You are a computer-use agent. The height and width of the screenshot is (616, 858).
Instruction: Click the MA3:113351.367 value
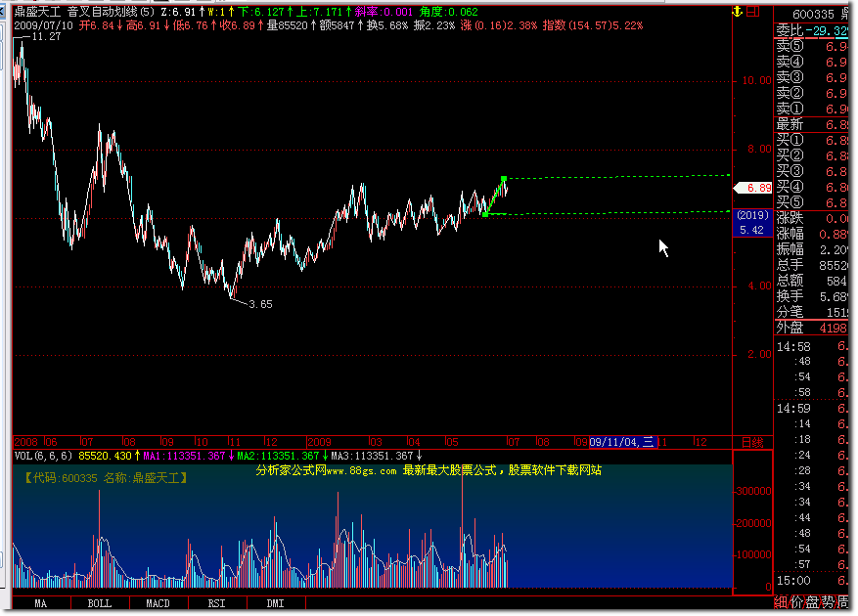tap(372, 456)
